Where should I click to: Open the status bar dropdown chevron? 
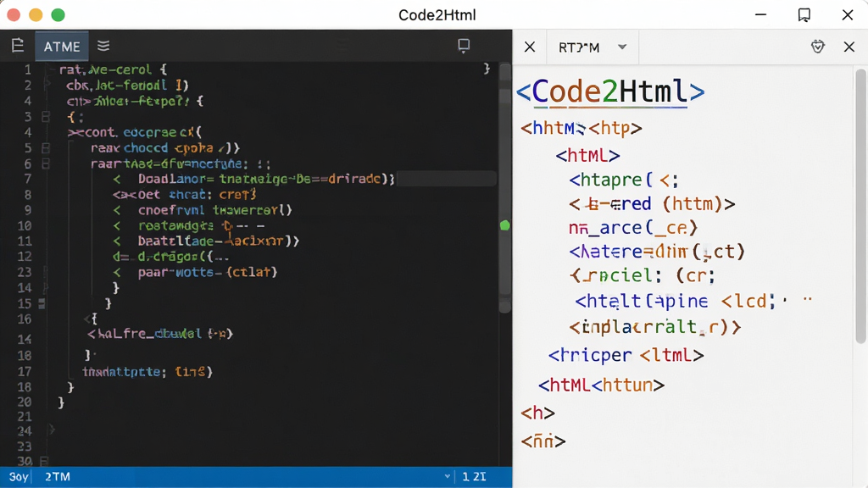coord(448,476)
